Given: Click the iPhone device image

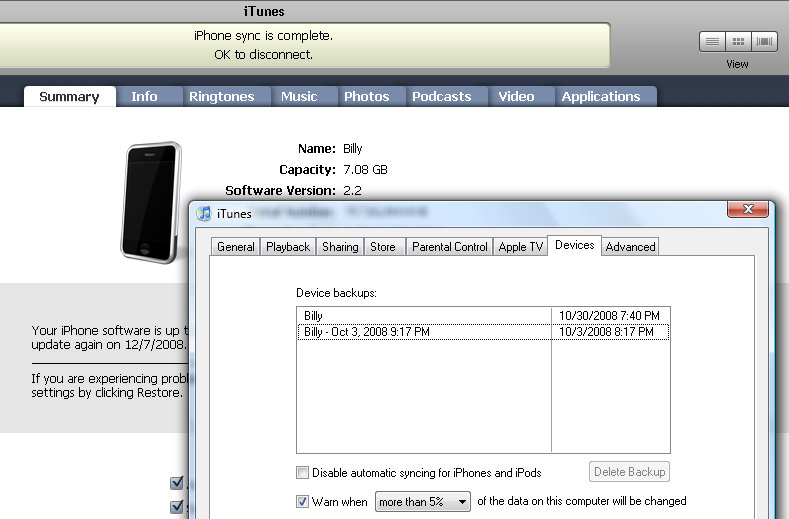Looking at the screenshot, I should [x=151, y=202].
